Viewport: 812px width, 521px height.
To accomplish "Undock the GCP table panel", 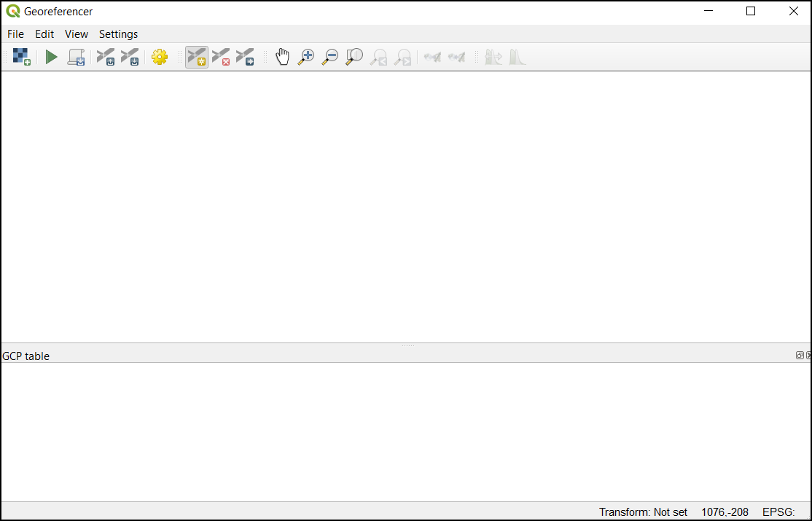I will tap(800, 356).
